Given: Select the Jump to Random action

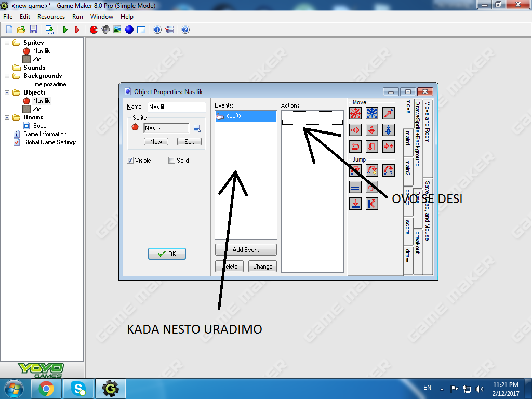Looking at the screenshot, I should pos(389,170).
